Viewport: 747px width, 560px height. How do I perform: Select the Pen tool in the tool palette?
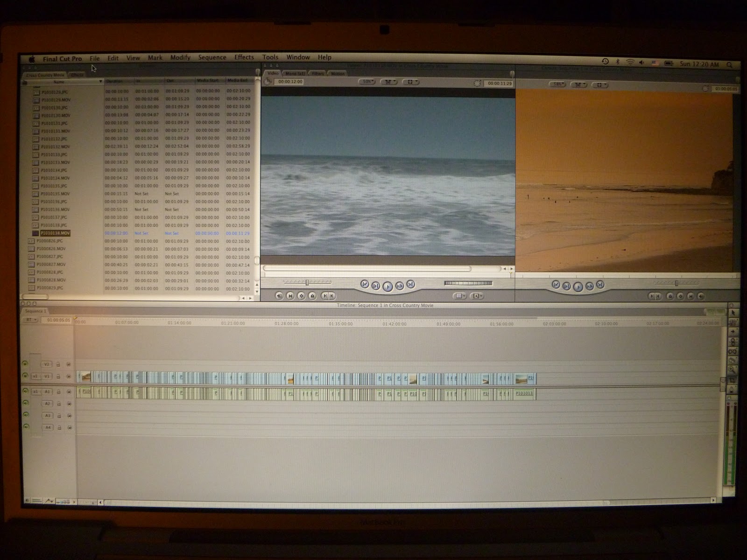tap(733, 389)
